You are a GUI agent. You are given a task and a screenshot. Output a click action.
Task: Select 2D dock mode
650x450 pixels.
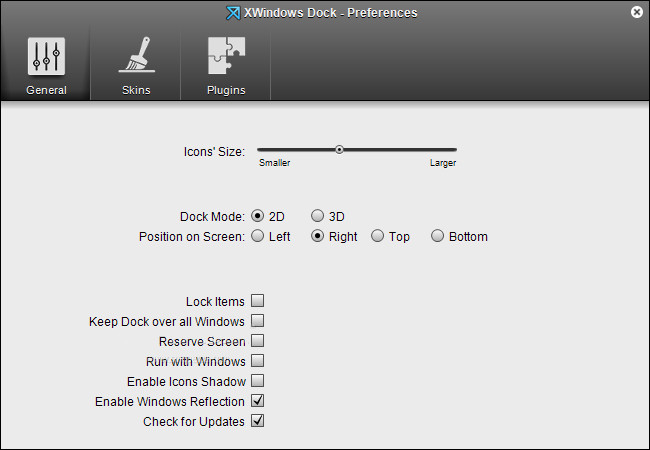pyautogui.click(x=257, y=216)
